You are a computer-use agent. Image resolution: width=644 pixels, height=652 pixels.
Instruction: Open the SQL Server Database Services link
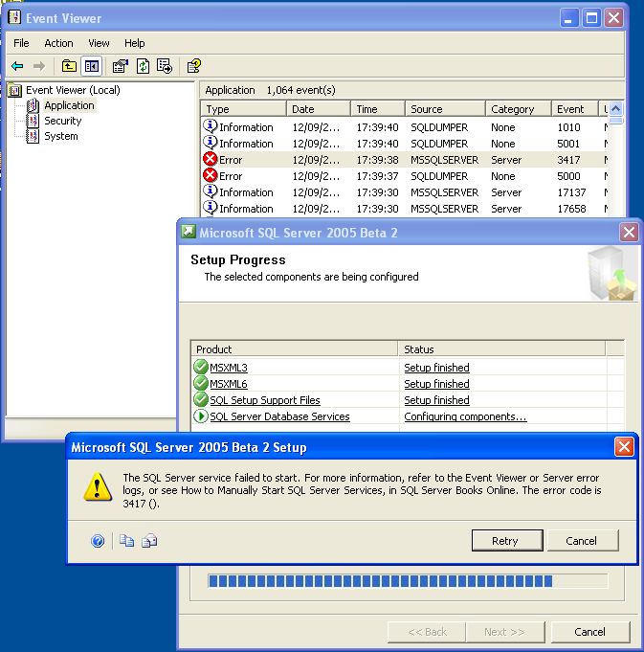tap(279, 416)
